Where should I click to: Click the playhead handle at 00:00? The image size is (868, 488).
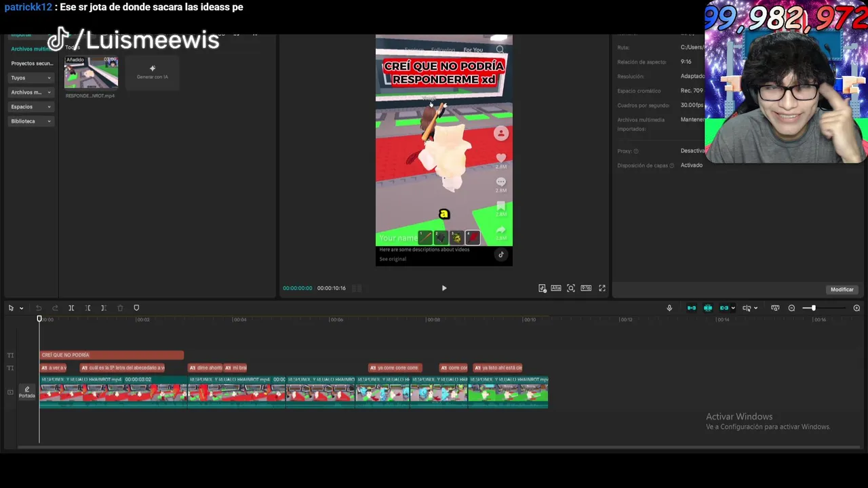pos(39,319)
